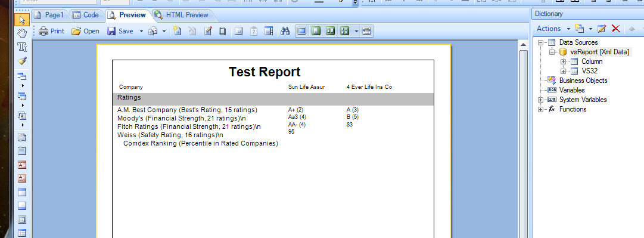Select the Report Summary band icon
The width and height of the screenshot is (644, 238).
(22, 151)
